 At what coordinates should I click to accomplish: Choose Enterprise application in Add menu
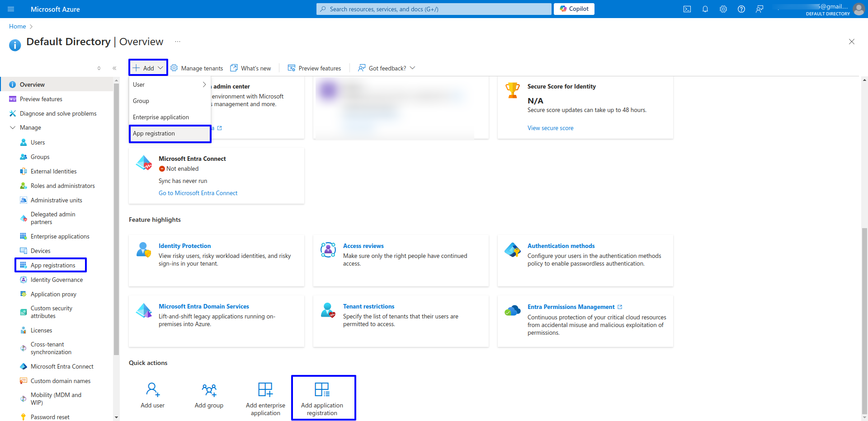click(161, 117)
